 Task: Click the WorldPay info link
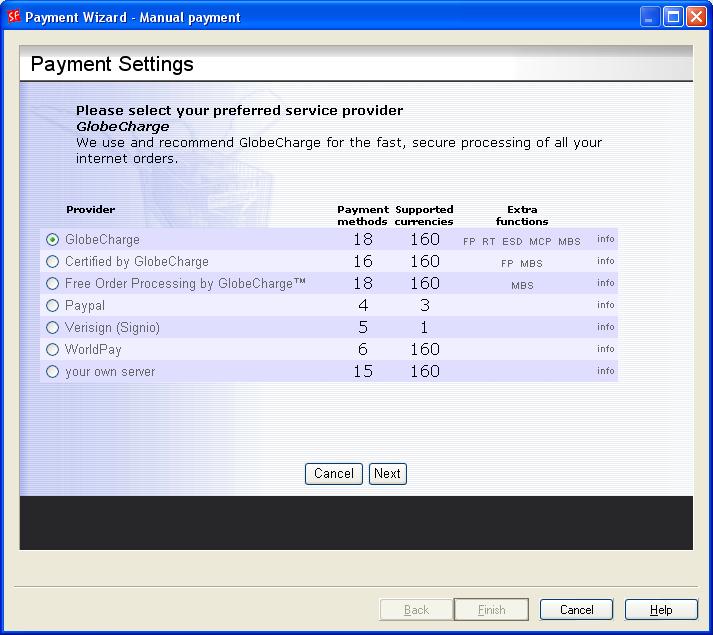coord(605,350)
